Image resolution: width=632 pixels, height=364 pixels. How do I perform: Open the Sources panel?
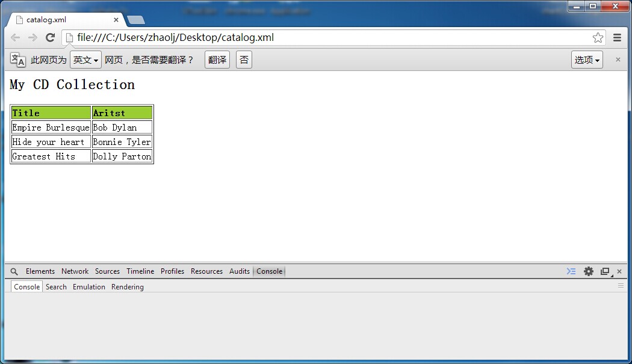click(x=107, y=271)
